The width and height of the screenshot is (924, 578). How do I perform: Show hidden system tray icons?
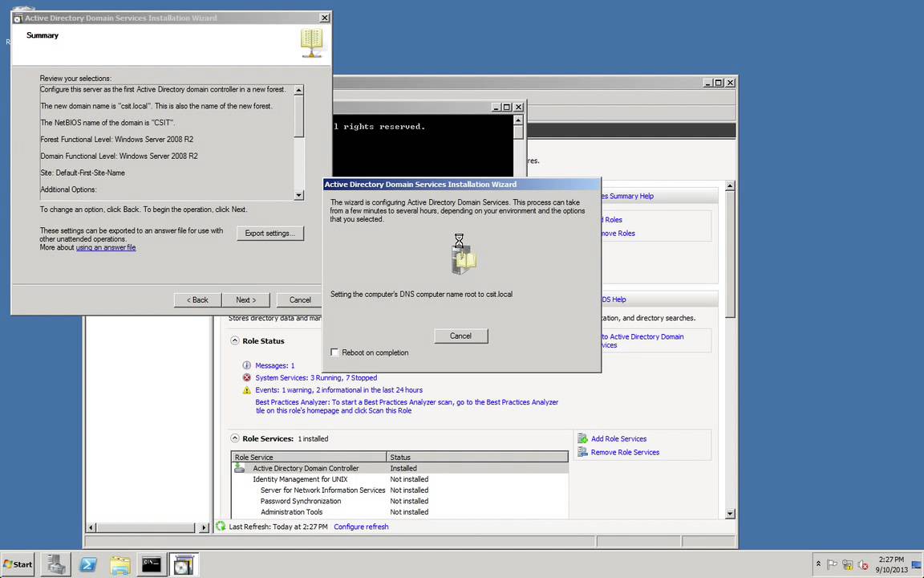click(x=818, y=564)
